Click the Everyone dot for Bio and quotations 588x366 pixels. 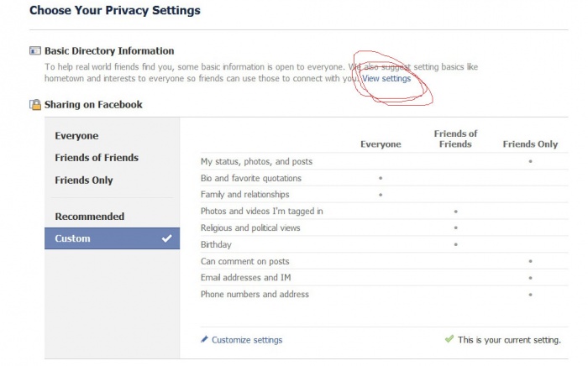[381, 178]
